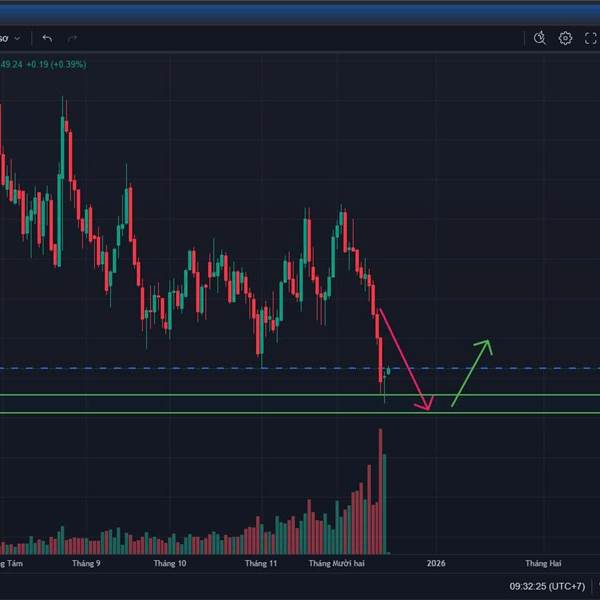The width and height of the screenshot is (600, 600).
Task: Open chart settings via the gear icon
Action: click(565, 38)
